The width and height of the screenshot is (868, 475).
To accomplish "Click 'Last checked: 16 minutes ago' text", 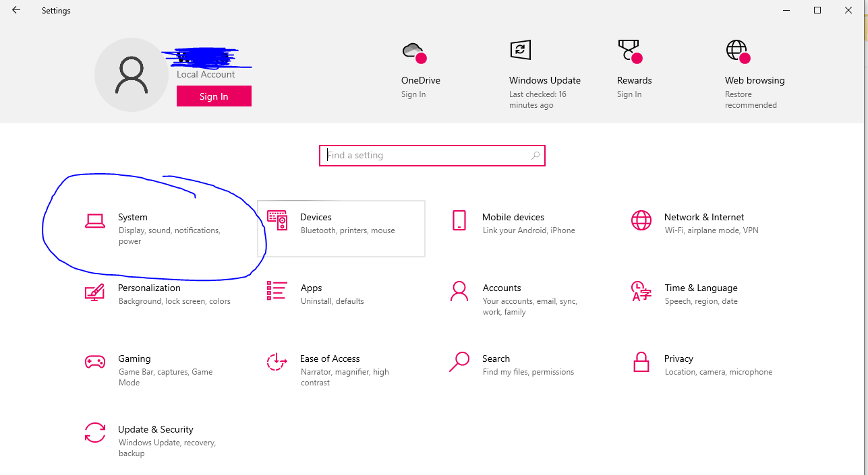I will 538,100.
